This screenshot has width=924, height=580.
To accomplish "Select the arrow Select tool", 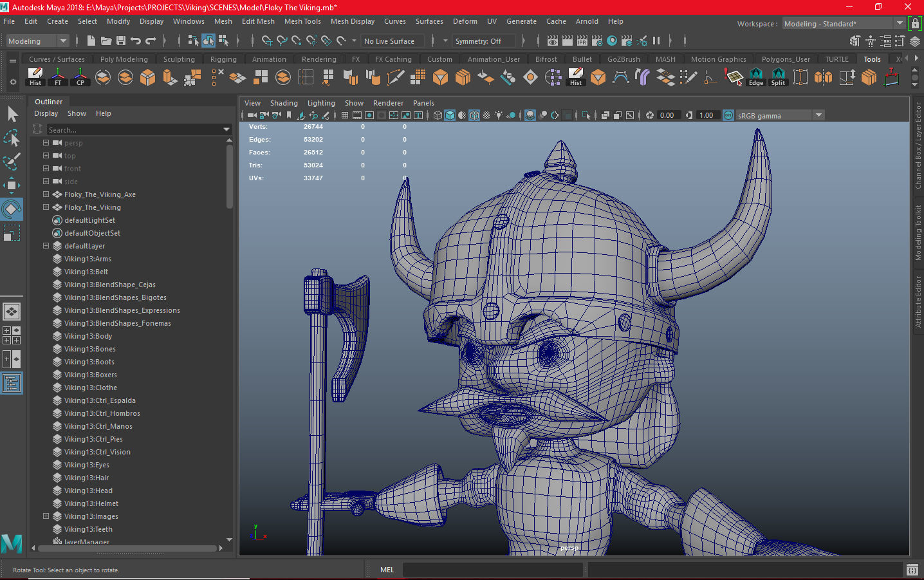I will 12,115.
